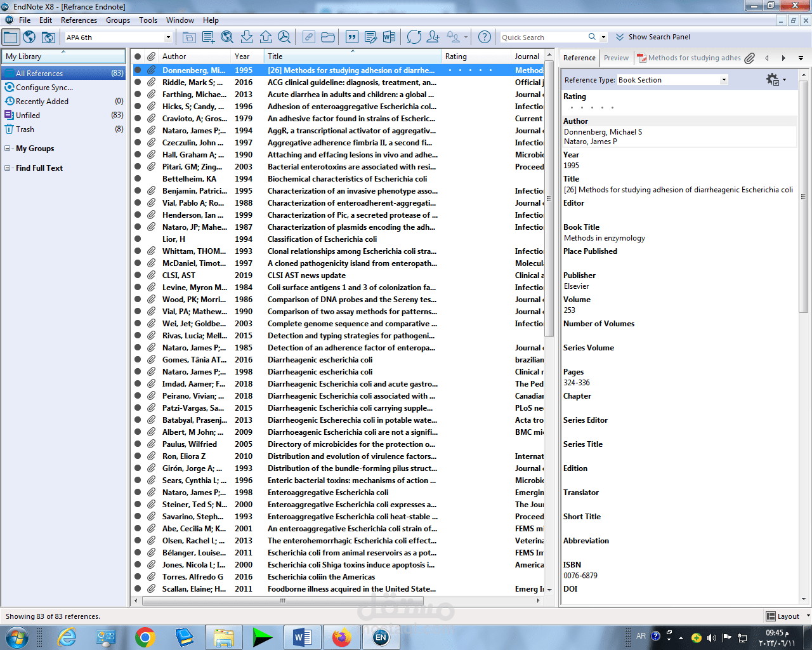Image resolution: width=812 pixels, height=650 pixels.
Task: Run Find Full Text from toolbar
Action: click(285, 37)
